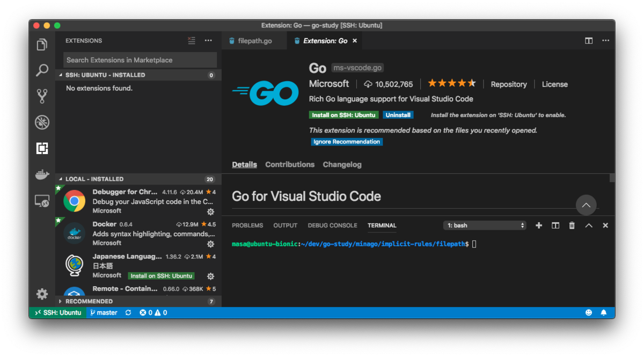
Task: Switch to the Problems panel tab
Action: [x=247, y=225]
